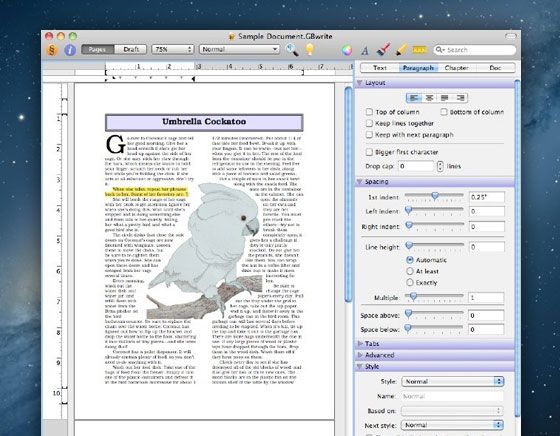Align paragraph right

pyautogui.click(x=460, y=98)
